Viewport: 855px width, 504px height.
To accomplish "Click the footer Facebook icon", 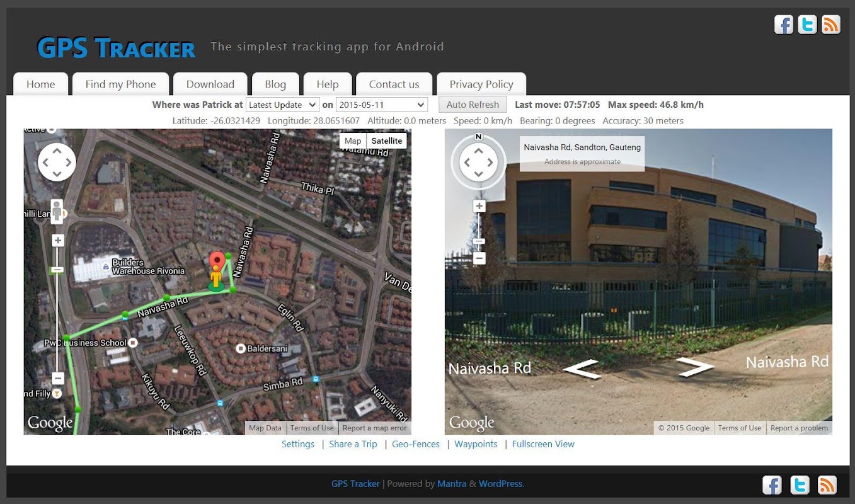I will [772, 485].
